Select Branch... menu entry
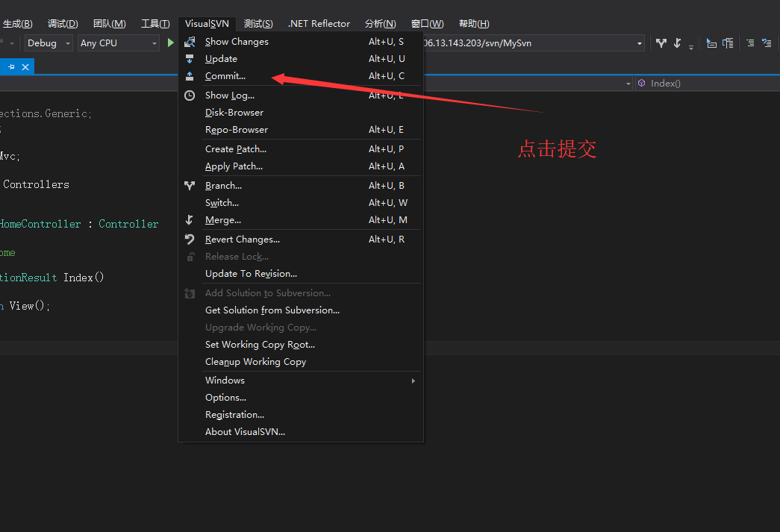Image resolution: width=780 pixels, height=532 pixels. pyautogui.click(x=301, y=186)
